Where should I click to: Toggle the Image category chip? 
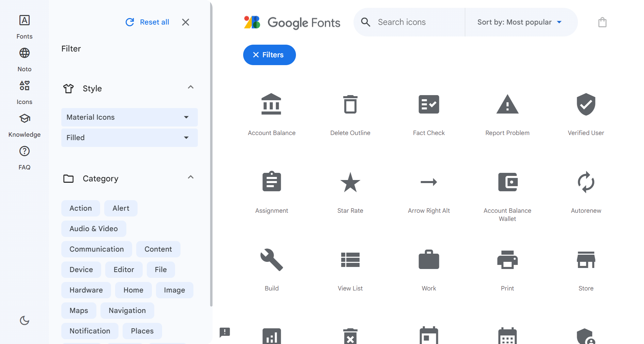pyautogui.click(x=175, y=290)
